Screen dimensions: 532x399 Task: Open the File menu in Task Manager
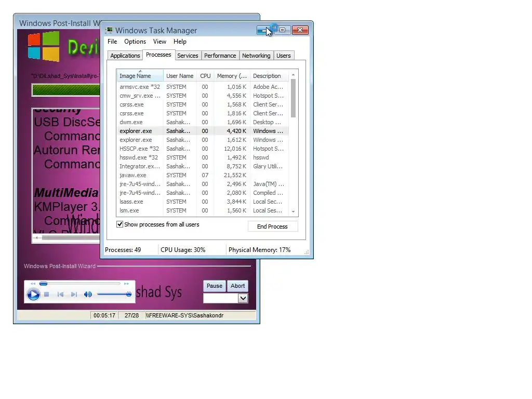click(x=112, y=42)
